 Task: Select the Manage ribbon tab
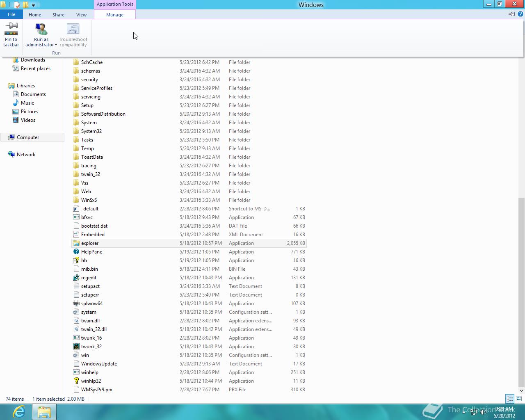115,14
